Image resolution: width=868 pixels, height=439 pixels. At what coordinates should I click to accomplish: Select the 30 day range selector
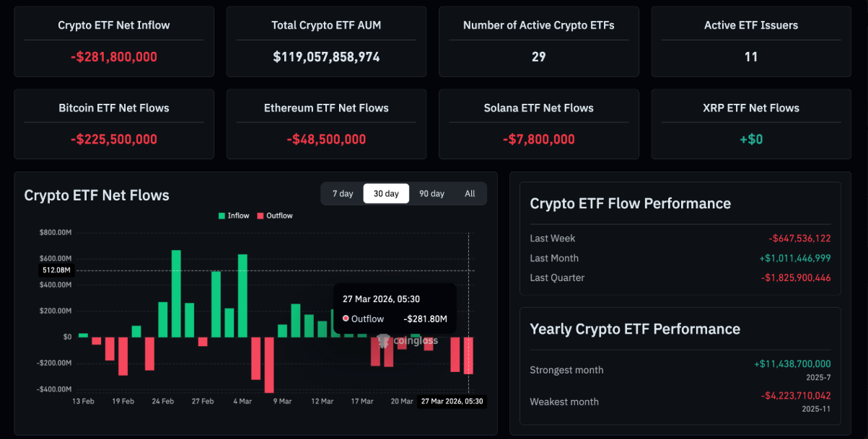pyautogui.click(x=386, y=193)
